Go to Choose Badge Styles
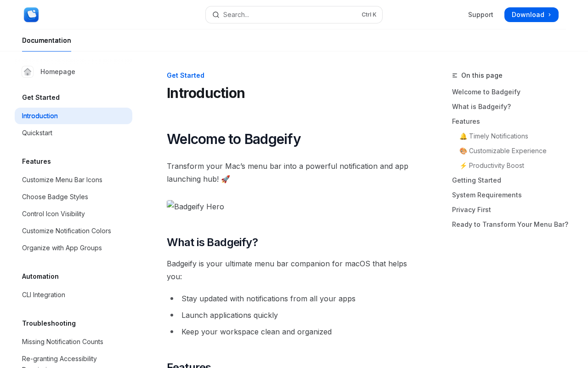 (55, 197)
